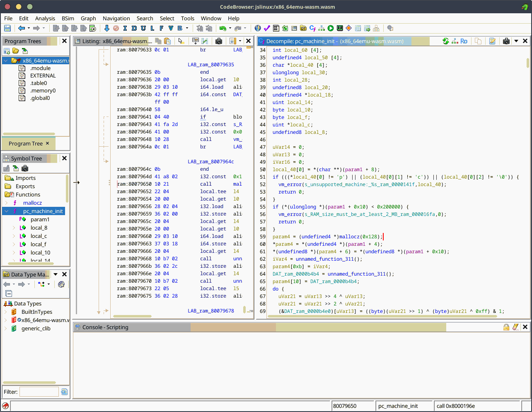The height and width of the screenshot is (412, 532).
Task: Open the Data Type Manager dropdown menu arrow
Action: pyautogui.click(x=56, y=274)
